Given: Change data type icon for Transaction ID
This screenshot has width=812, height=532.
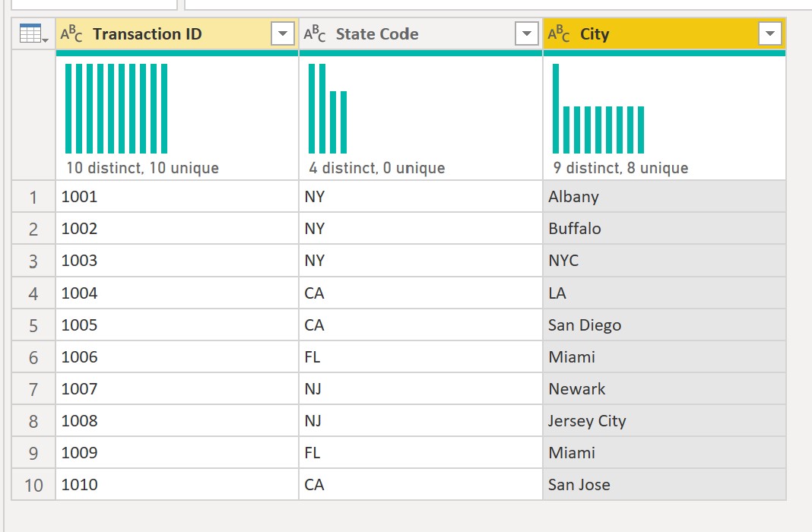Looking at the screenshot, I should coord(71,33).
